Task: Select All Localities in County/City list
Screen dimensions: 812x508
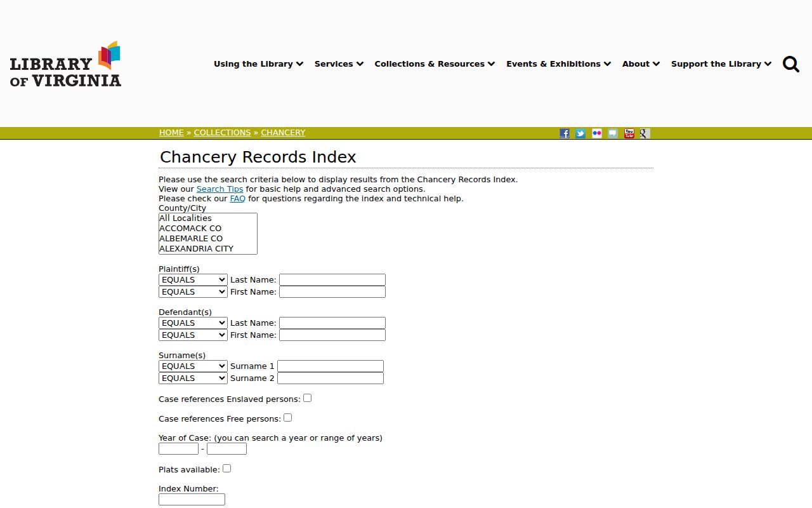Action: (x=208, y=218)
